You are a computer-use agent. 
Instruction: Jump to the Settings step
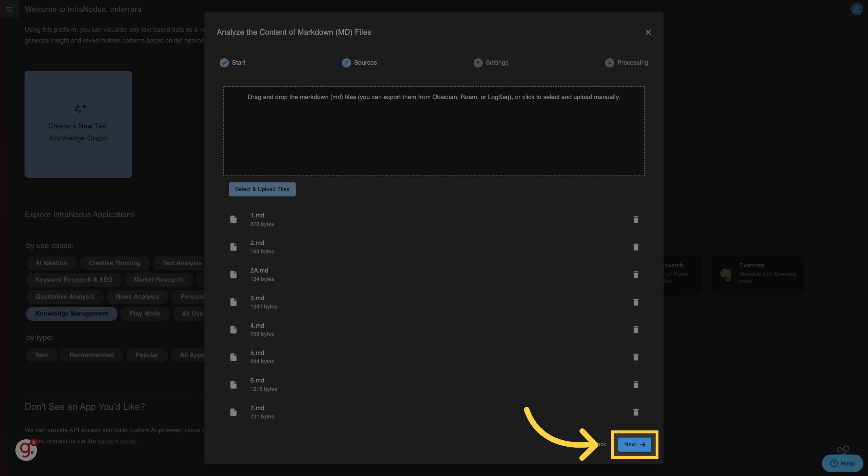point(491,63)
